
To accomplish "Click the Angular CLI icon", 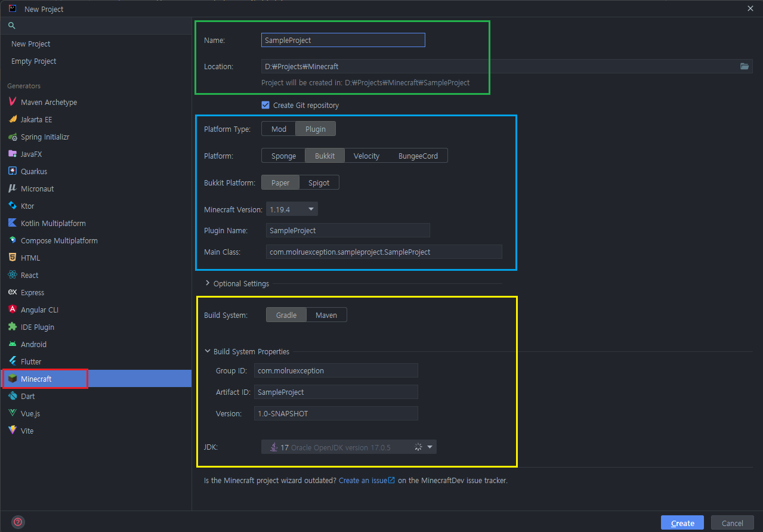I will [13, 310].
